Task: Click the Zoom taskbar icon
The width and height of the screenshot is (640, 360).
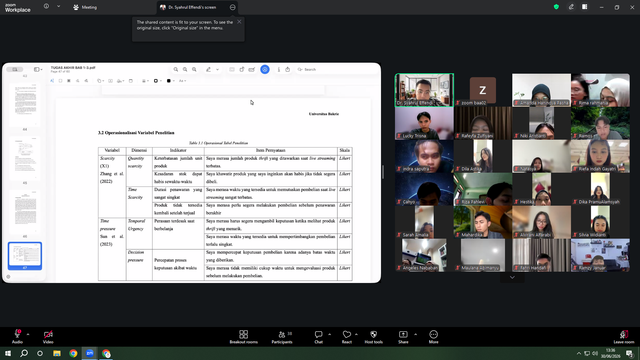Action: pos(90,353)
